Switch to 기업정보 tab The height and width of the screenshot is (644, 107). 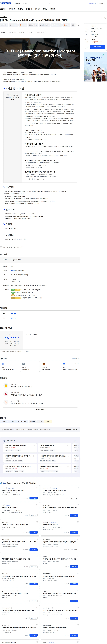coord(22,32)
